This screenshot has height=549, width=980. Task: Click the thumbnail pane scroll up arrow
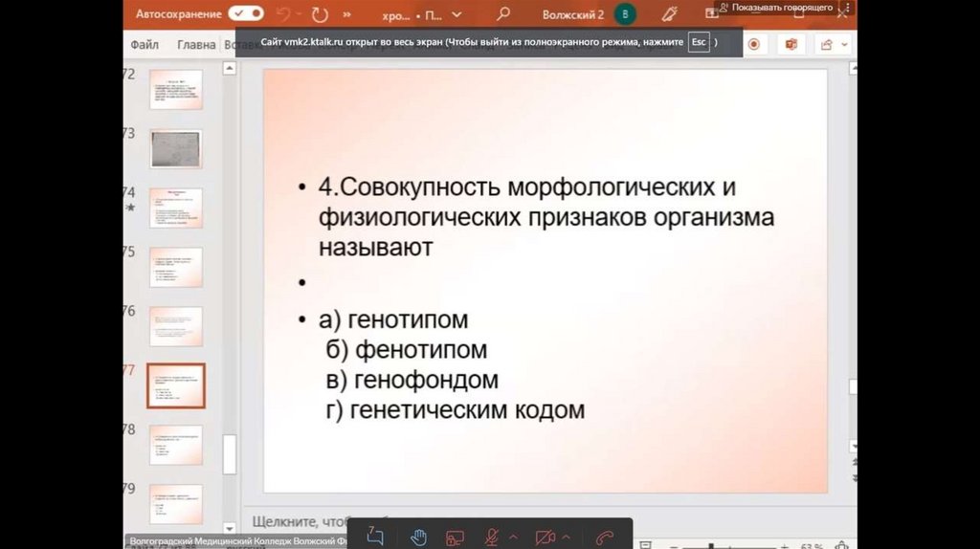click(230, 68)
